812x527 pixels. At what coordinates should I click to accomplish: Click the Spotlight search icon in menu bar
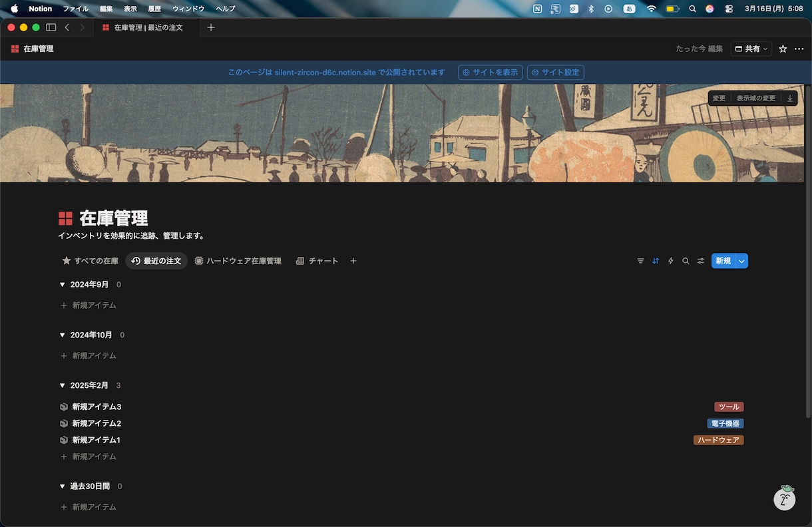[x=692, y=9]
